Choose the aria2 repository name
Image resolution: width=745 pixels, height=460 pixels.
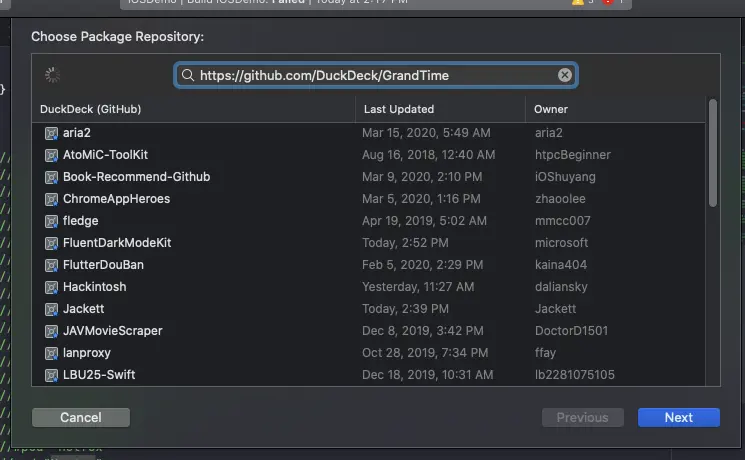[x=76, y=133]
